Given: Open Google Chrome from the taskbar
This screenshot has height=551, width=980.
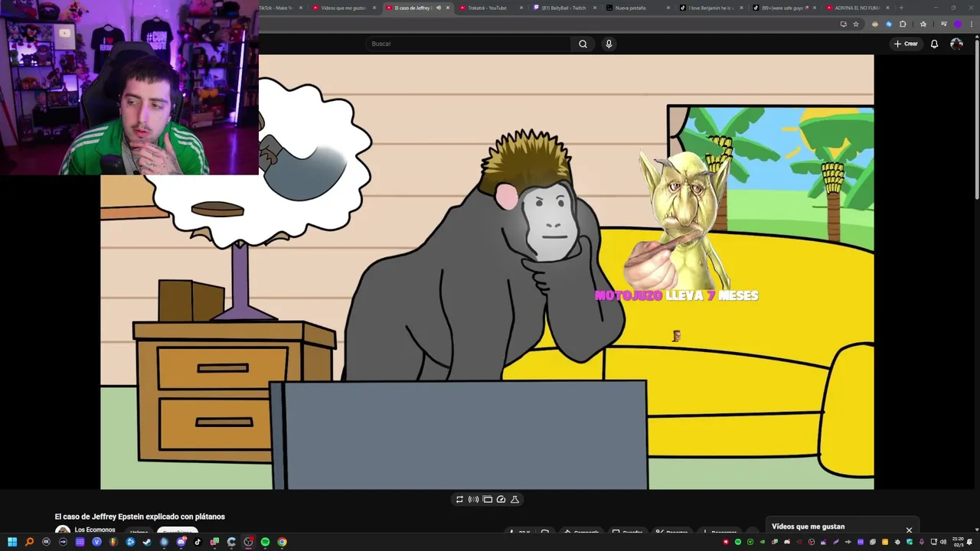Looking at the screenshot, I should coord(282,542).
